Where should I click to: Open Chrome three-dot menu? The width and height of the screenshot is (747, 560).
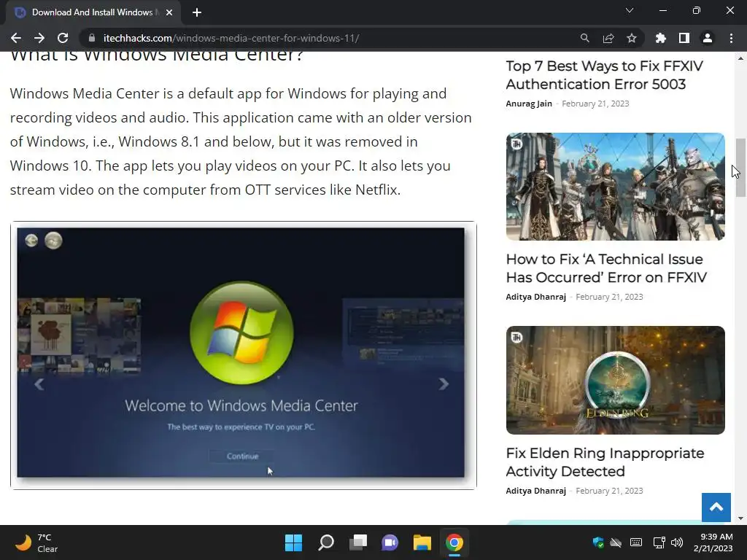pos(731,38)
